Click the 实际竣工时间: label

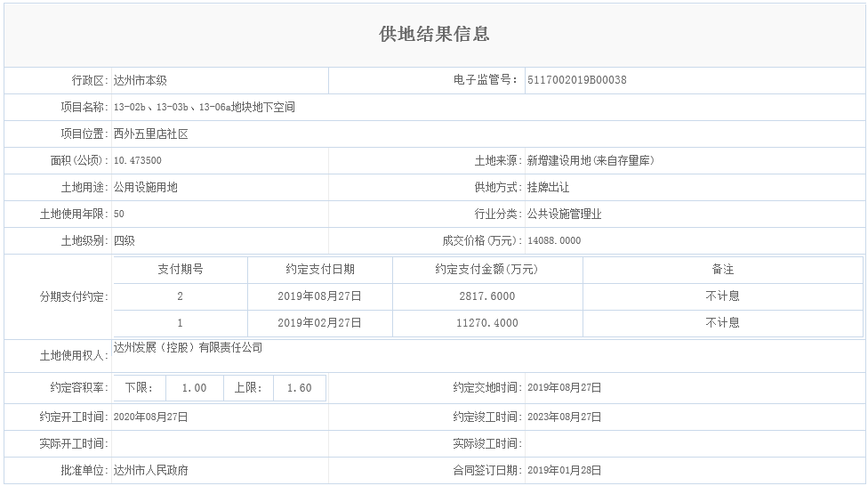click(487, 444)
